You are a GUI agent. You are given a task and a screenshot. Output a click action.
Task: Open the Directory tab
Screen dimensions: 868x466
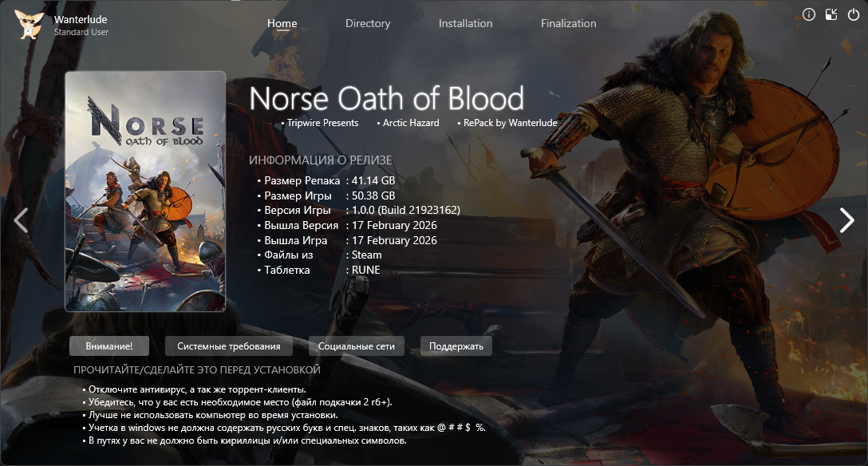click(368, 23)
